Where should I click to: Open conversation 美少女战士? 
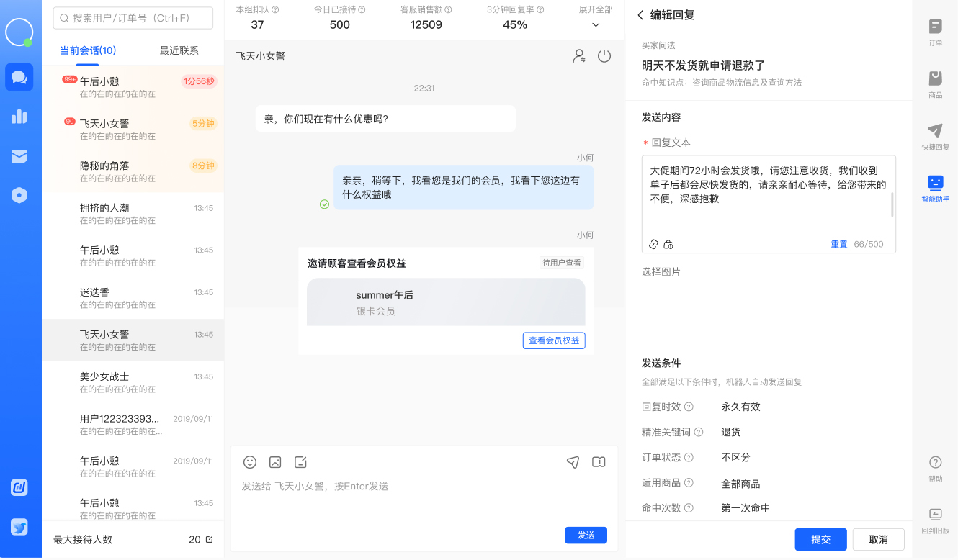point(133,382)
